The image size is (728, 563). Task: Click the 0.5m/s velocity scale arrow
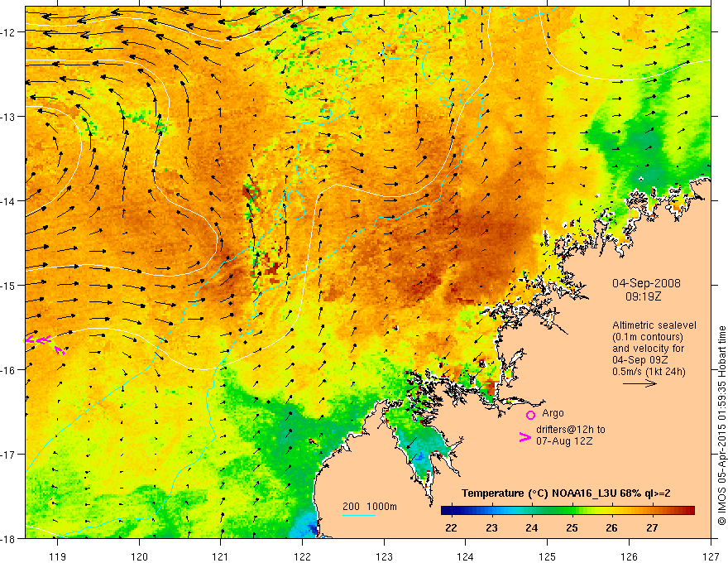coord(639,383)
